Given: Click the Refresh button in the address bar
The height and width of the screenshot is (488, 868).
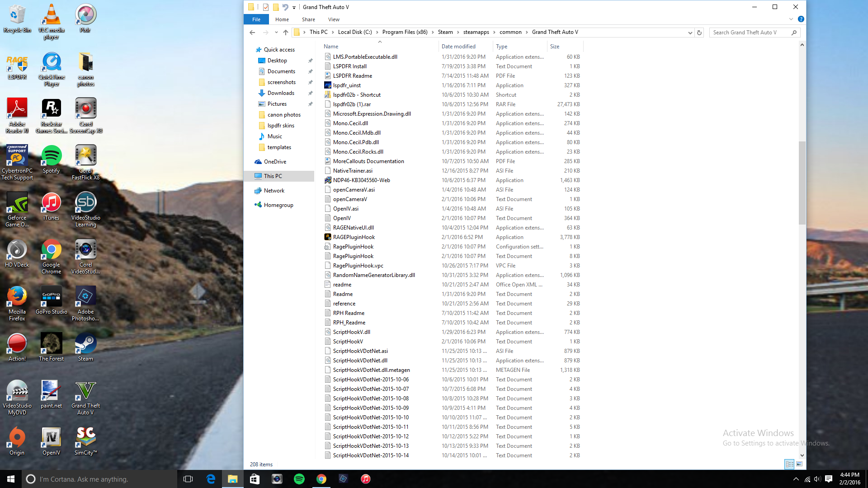Looking at the screenshot, I should pos(699,33).
